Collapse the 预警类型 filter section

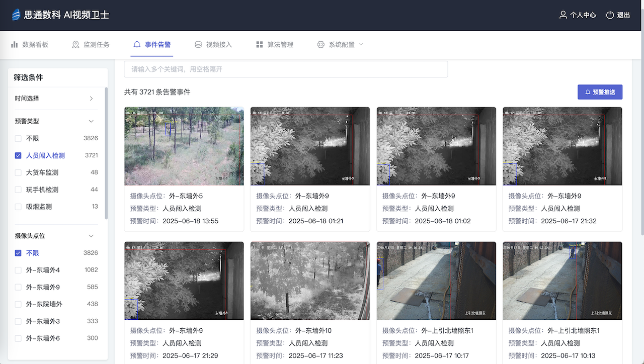point(91,121)
